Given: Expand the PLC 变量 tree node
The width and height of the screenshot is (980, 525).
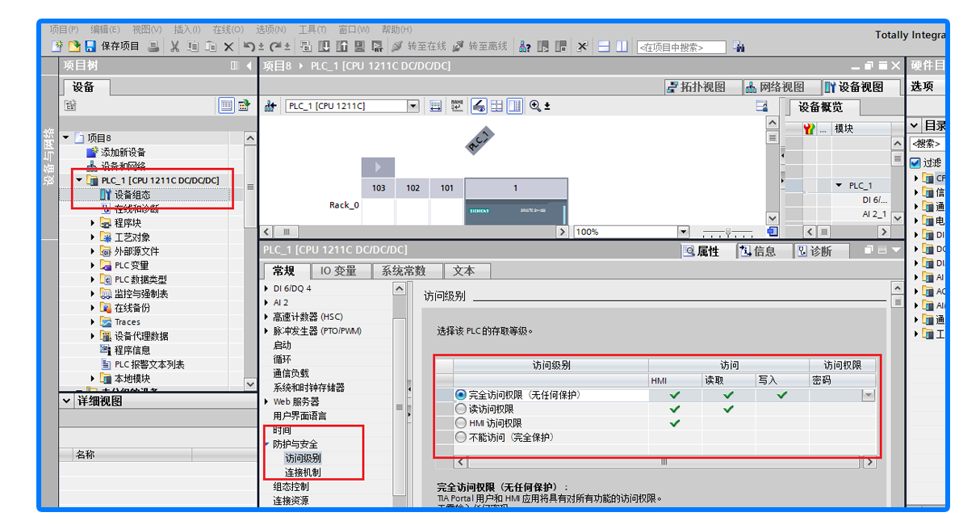Looking at the screenshot, I should pos(93,266).
